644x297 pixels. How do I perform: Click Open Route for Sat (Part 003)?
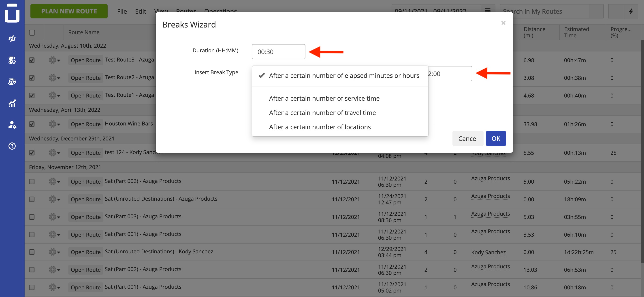(x=86, y=217)
